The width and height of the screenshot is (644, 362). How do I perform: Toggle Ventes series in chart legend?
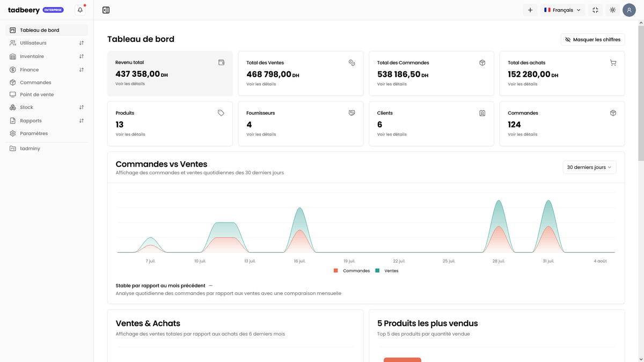click(391, 271)
